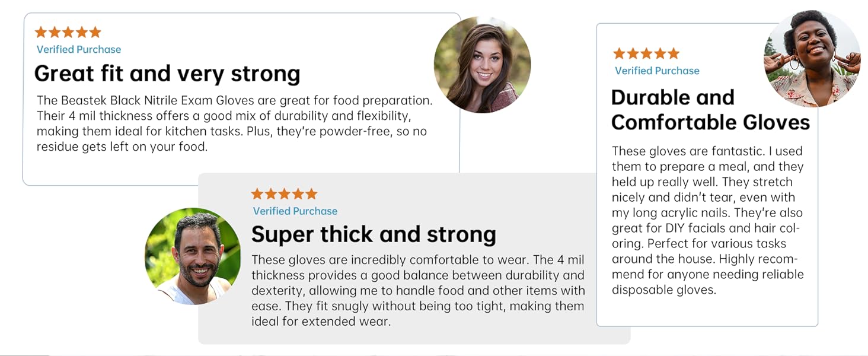
Task: Click 'Verified Purchase' above 'Great fit and very strong'
Action: tap(79, 50)
